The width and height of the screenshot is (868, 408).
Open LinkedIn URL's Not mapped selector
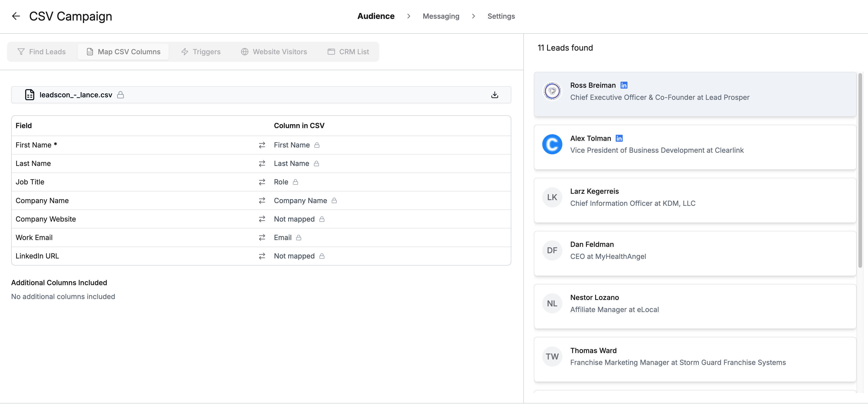pos(294,256)
